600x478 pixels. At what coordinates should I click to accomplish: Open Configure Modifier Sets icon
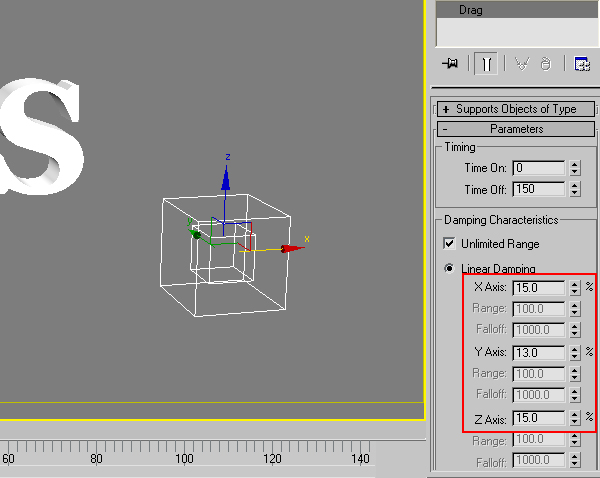pos(581,63)
